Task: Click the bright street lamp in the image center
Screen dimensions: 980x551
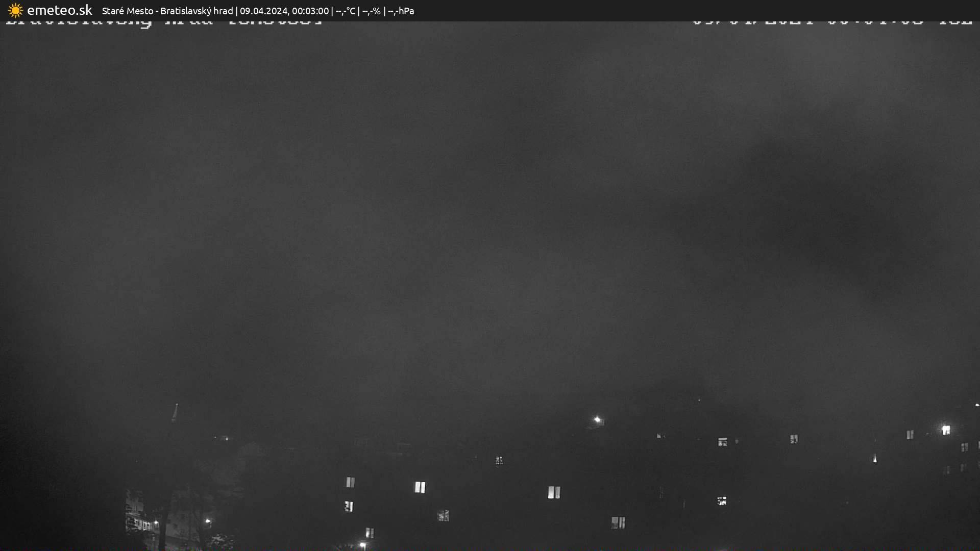Action: (597, 420)
